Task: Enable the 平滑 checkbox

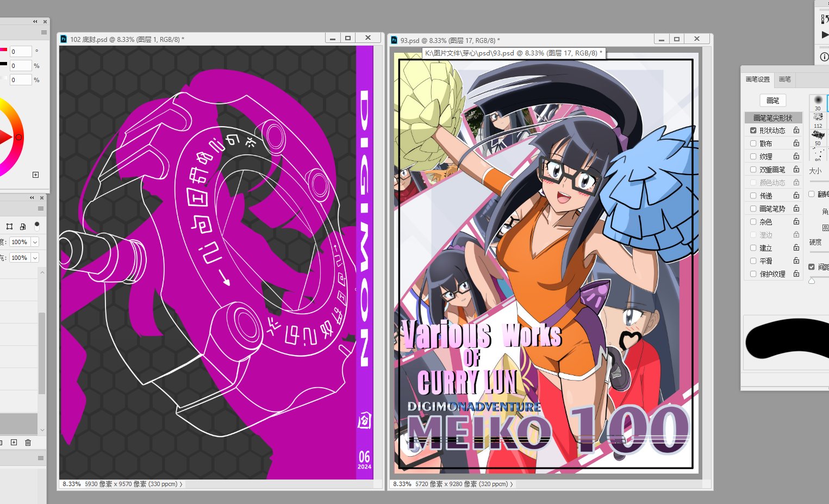Action: point(753,261)
